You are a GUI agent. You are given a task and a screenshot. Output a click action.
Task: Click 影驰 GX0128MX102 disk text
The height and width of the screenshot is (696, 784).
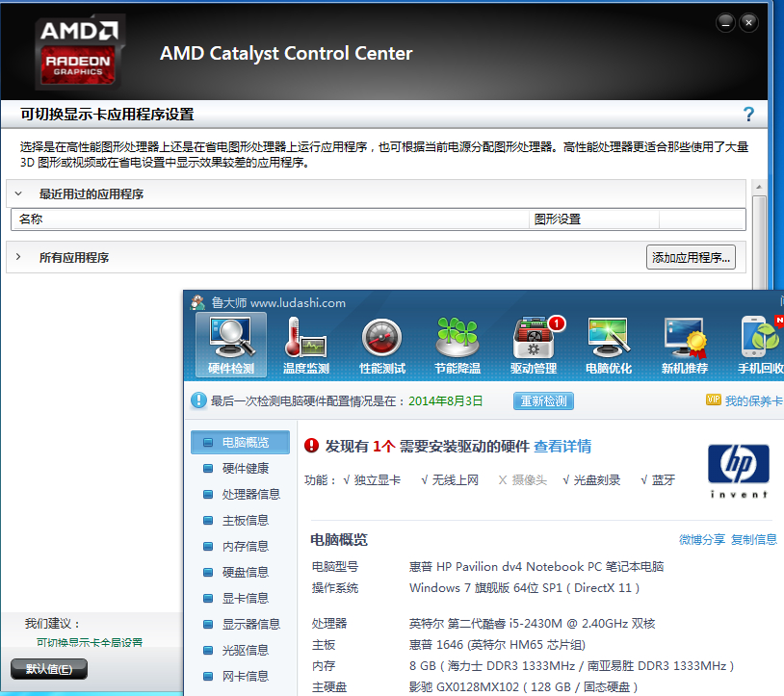pos(523,686)
